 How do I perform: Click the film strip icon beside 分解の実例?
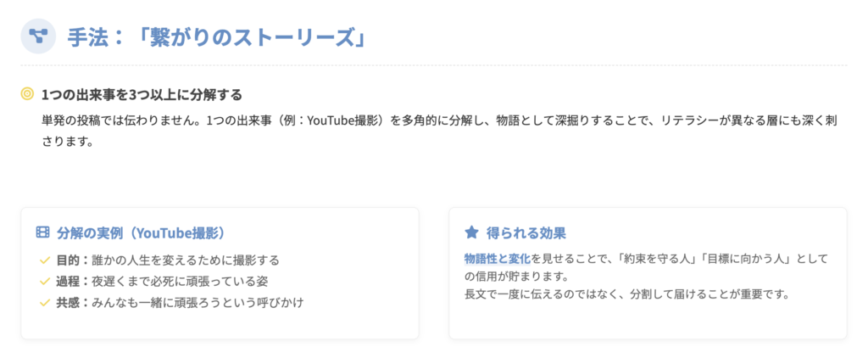point(43,232)
